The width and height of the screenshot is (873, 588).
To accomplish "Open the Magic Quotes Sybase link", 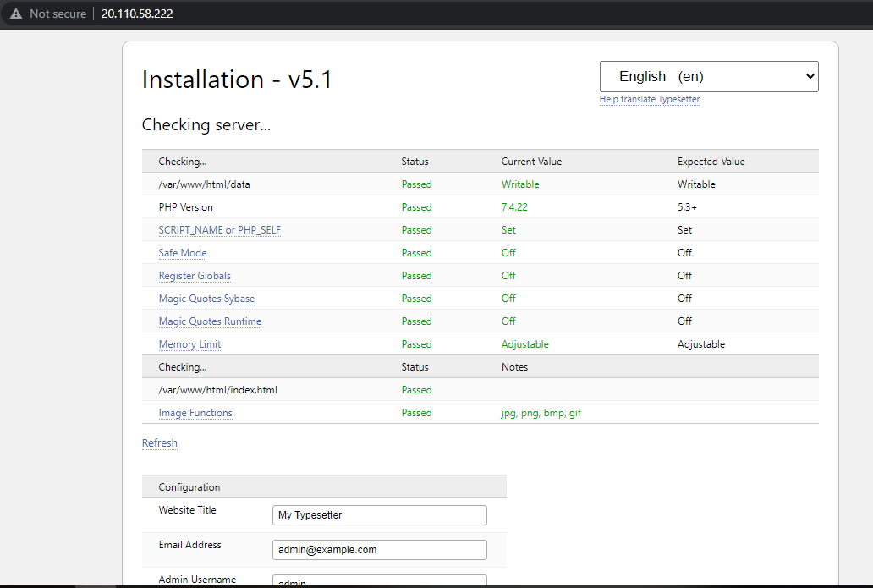I will [x=206, y=299].
